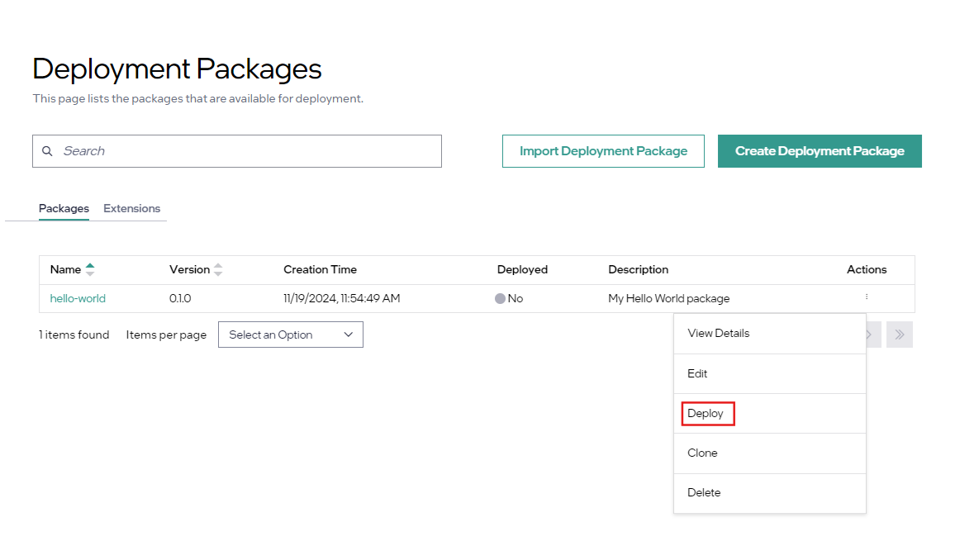
Task: Select Edit in the actions menu
Action: coord(697,373)
